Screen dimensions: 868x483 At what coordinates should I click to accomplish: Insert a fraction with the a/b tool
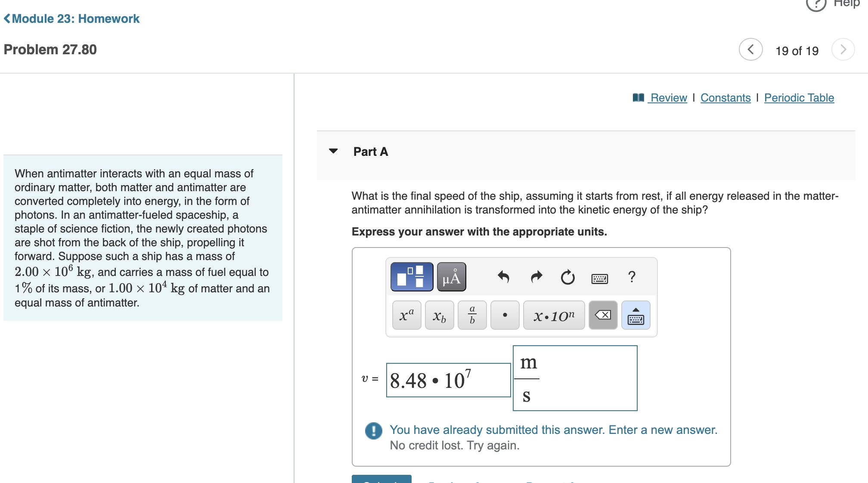472,315
